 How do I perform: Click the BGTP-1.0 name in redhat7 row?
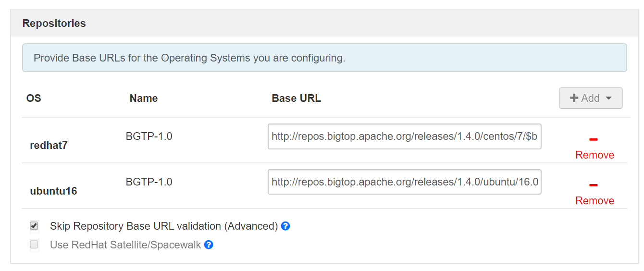coord(149,136)
